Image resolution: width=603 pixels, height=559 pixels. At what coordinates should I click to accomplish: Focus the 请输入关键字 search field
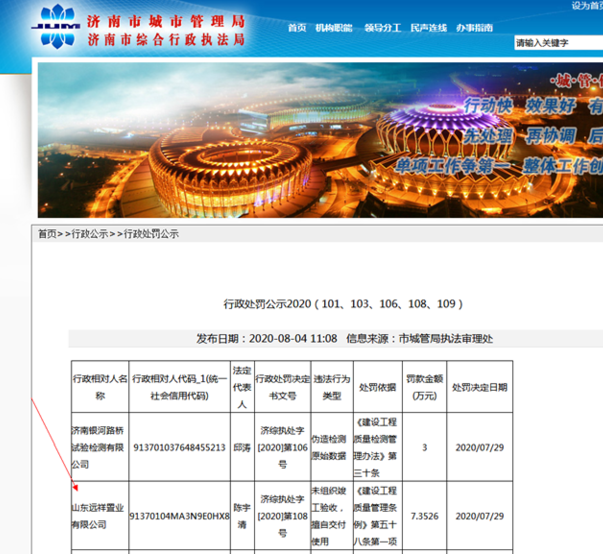pyautogui.click(x=558, y=43)
